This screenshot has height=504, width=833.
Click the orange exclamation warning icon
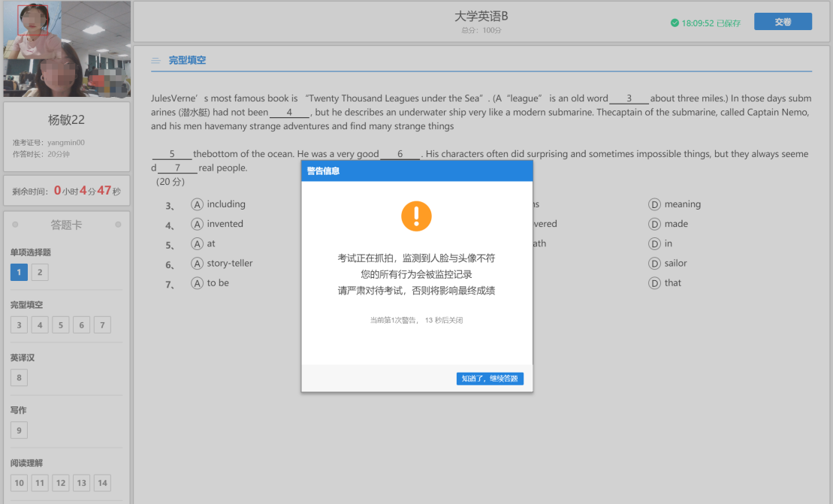click(416, 216)
